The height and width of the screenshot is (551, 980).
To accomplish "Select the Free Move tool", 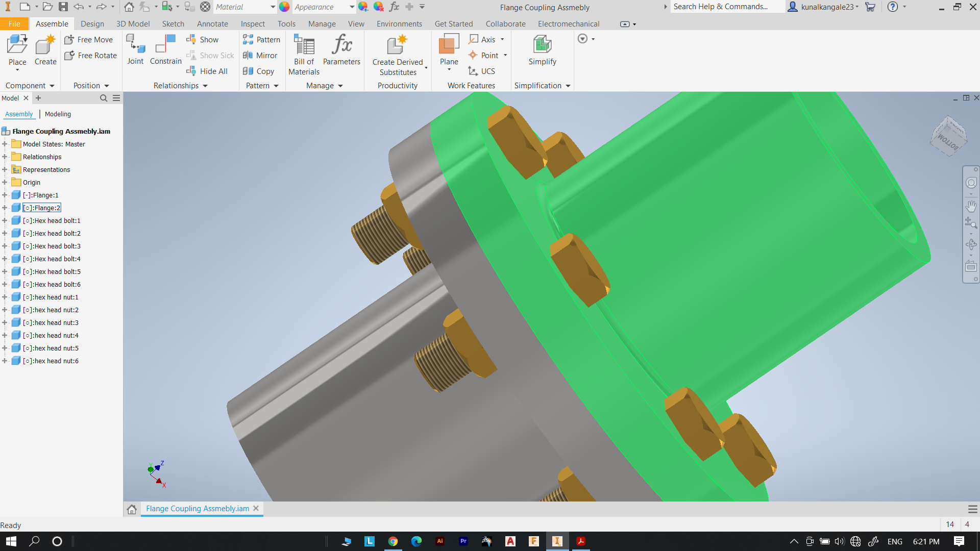I will coord(89,39).
